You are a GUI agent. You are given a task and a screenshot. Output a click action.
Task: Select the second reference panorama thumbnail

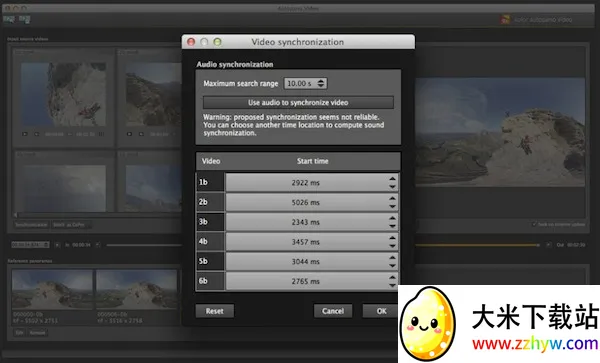pos(137,289)
